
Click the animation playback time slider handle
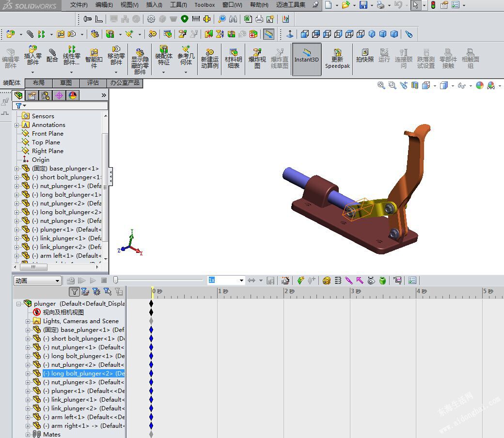(116, 280)
